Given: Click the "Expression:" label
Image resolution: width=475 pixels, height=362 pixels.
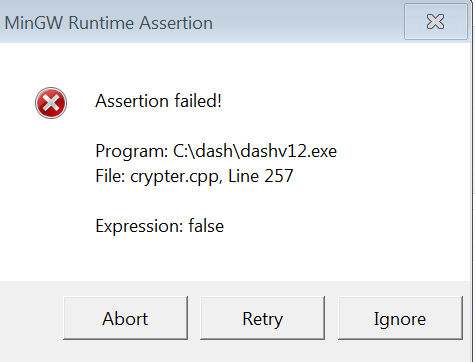Looking at the screenshot, I should 139,226.
